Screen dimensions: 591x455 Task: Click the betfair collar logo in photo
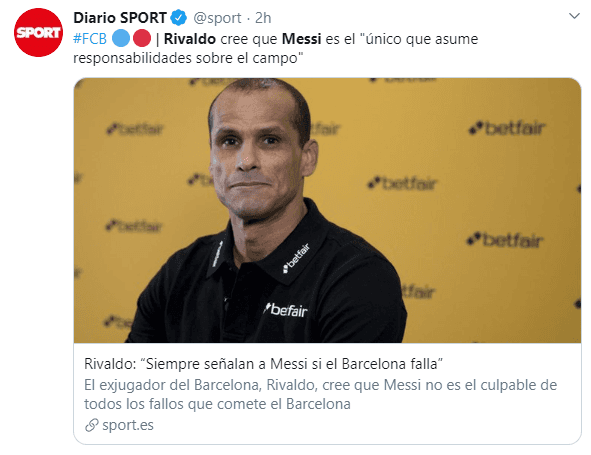(297, 257)
